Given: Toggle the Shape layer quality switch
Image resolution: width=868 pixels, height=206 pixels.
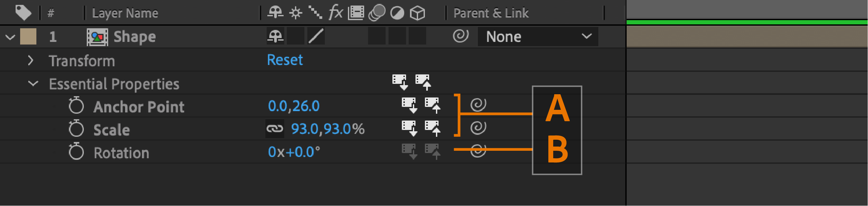Looking at the screenshot, I should click(x=316, y=36).
